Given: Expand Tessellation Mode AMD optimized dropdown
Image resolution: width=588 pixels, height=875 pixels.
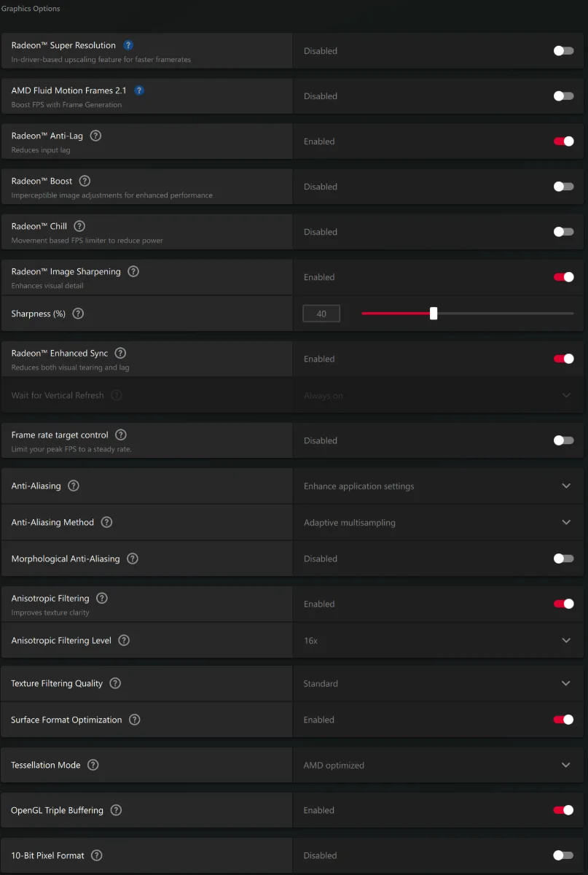Looking at the screenshot, I should [x=439, y=765].
